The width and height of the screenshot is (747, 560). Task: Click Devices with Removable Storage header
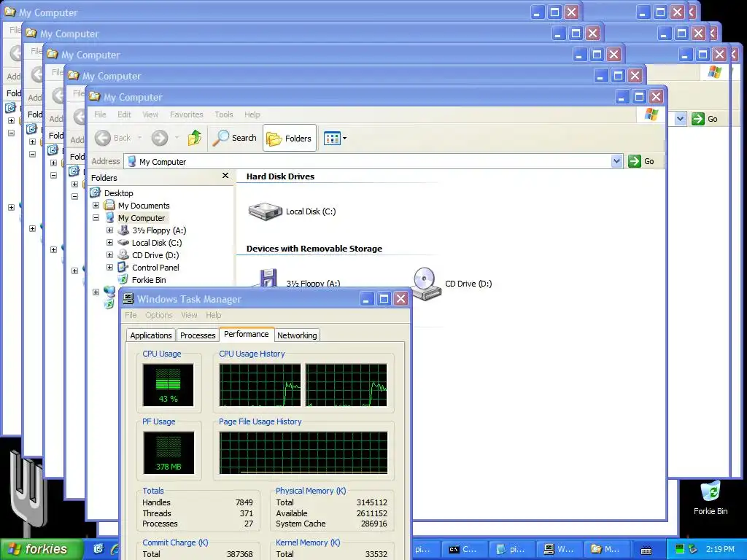click(x=314, y=249)
